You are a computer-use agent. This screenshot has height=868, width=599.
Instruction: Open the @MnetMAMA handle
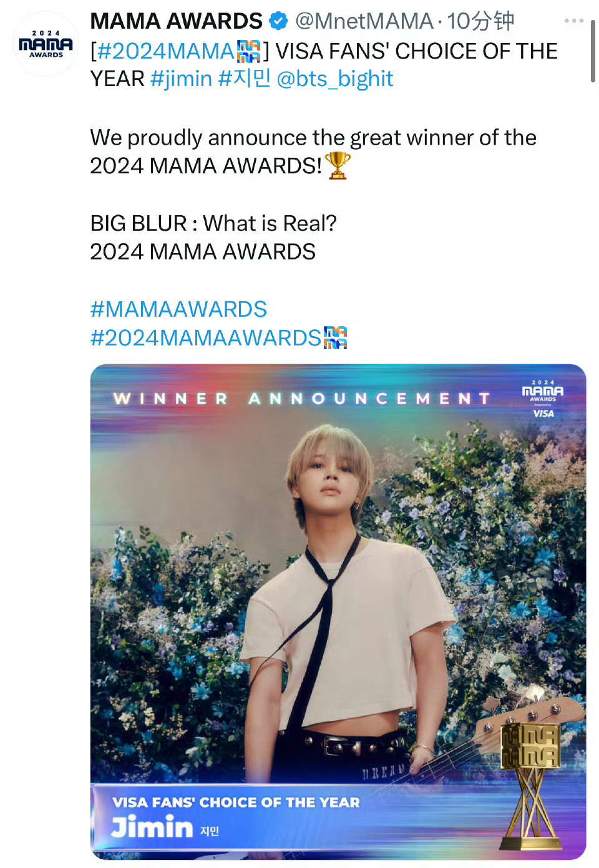pyautogui.click(x=364, y=21)
